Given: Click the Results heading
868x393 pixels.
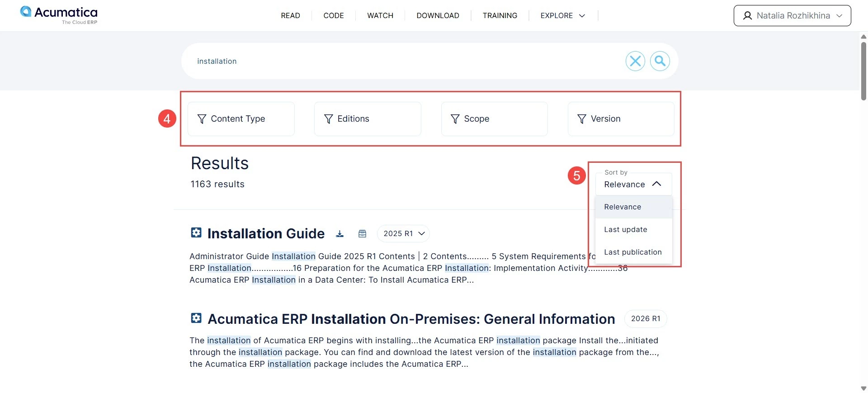Looking at the screenshot, I should 220,163.
